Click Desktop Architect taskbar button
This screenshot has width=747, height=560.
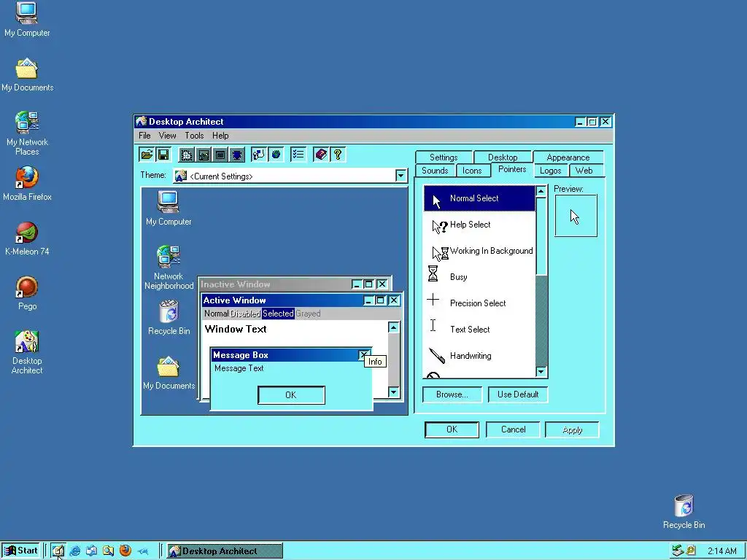[225, 551]
